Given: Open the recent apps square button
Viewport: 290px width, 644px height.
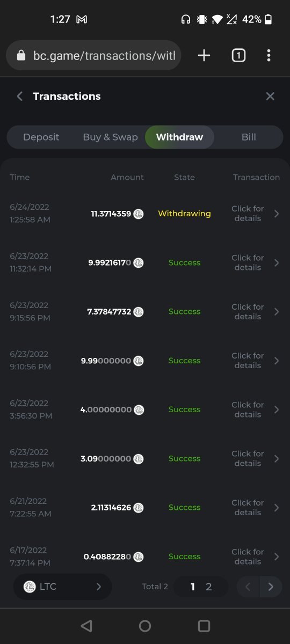Looking at the screenshot, I should 204,626.
